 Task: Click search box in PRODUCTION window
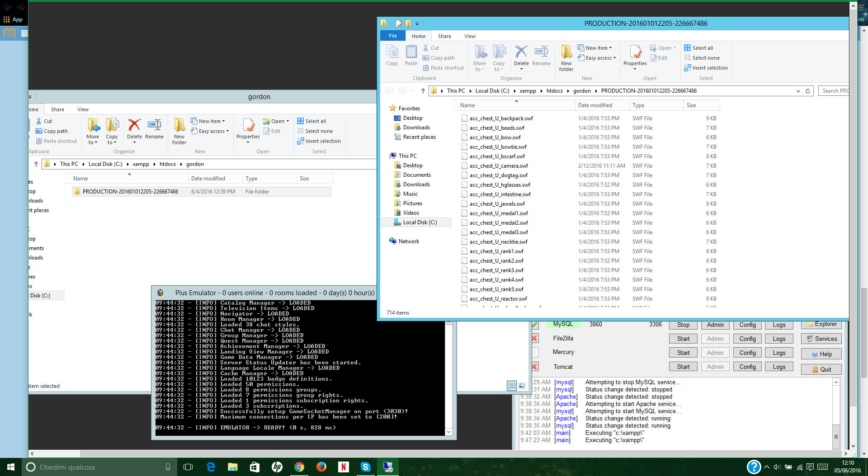(834, 91)
